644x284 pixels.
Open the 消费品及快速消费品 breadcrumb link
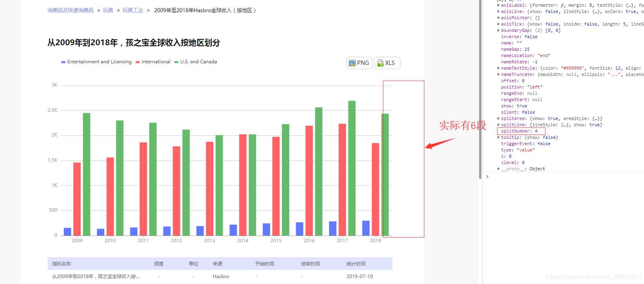coord(70,10)
